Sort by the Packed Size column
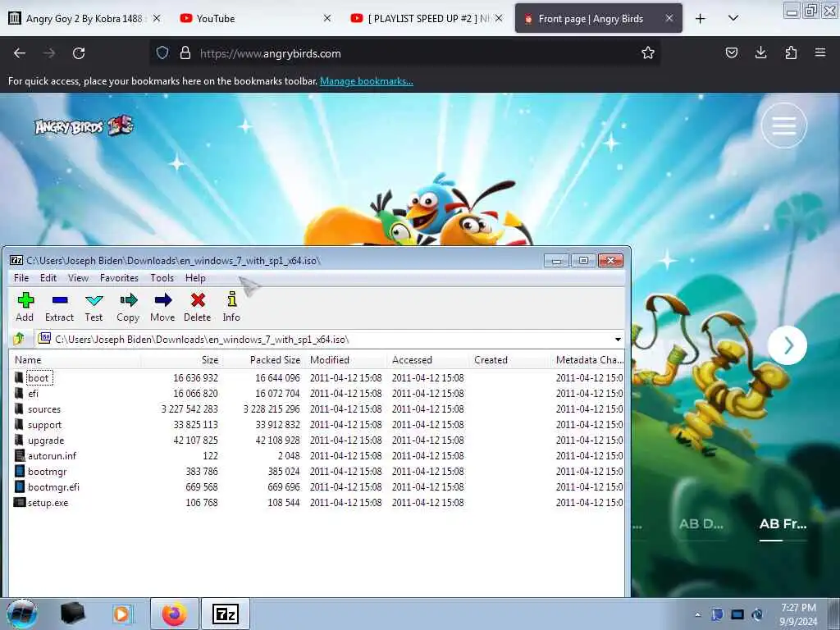Screen dimensions: 840x630 point(263,360)
